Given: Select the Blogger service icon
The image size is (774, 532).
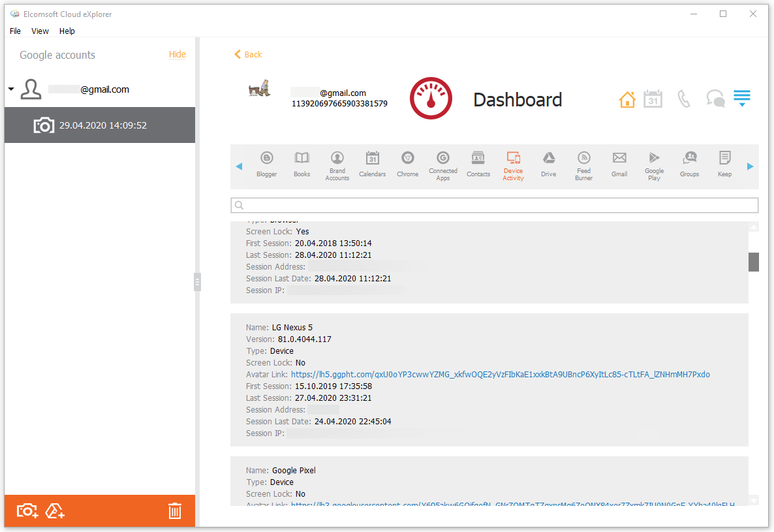Looking at the screenshot, I should pyautogui.click(x=266, y=164).
